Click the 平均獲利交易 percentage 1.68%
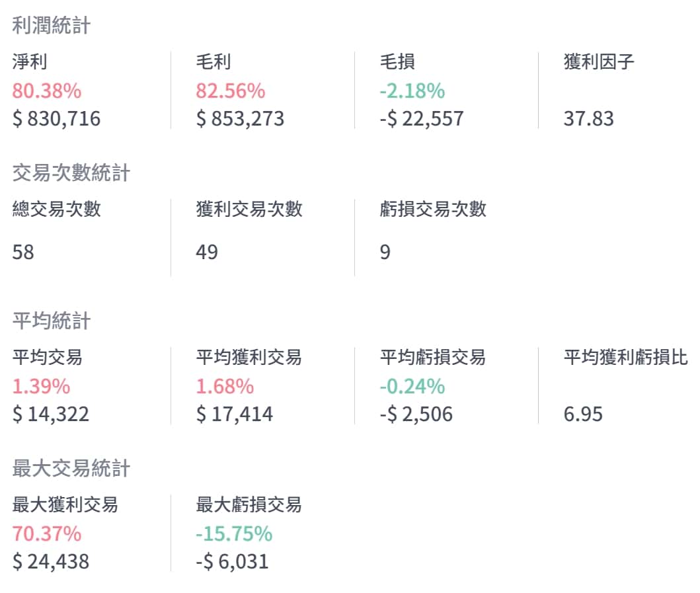700x593 pixels. click(x=225, y=386)
